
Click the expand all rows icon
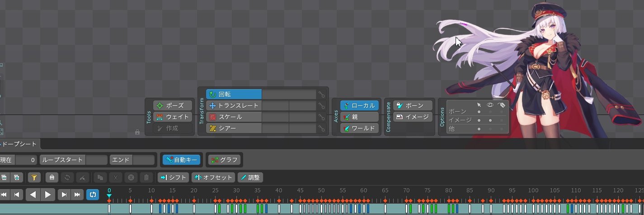pyautogui.click(x=17, y=177)
